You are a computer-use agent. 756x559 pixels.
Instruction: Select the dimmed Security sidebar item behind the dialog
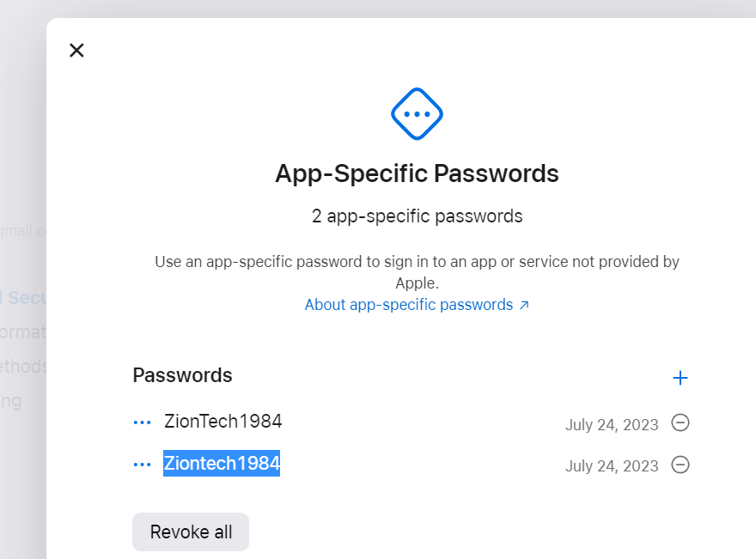pos(24,298)
